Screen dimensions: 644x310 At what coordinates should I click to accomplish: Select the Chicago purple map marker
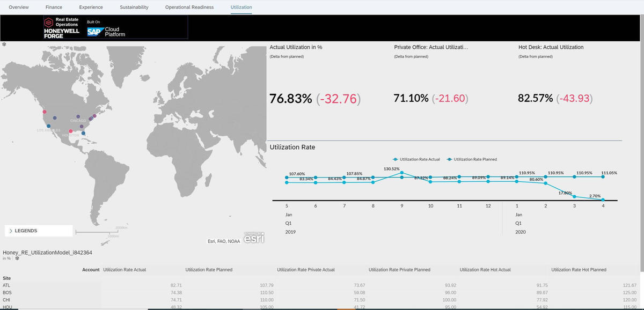coord(78,116)
